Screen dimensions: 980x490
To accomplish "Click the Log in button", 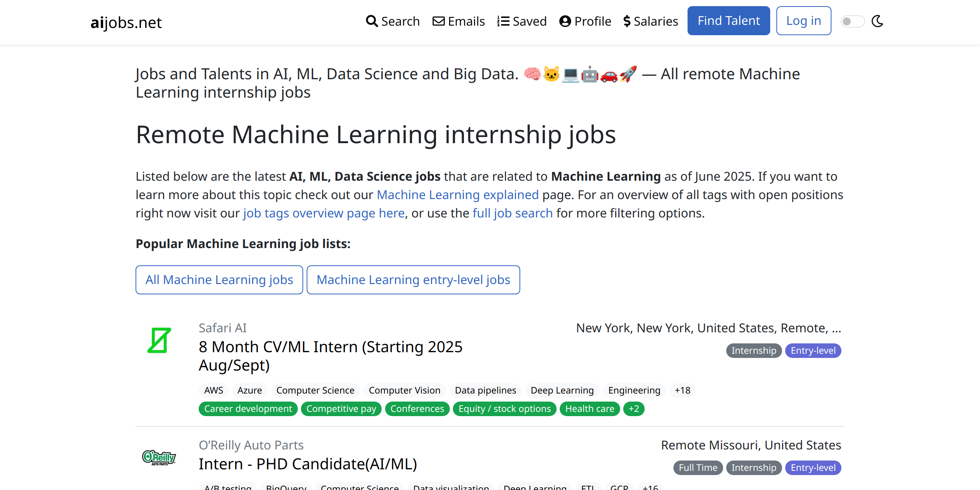I will 804,21.
